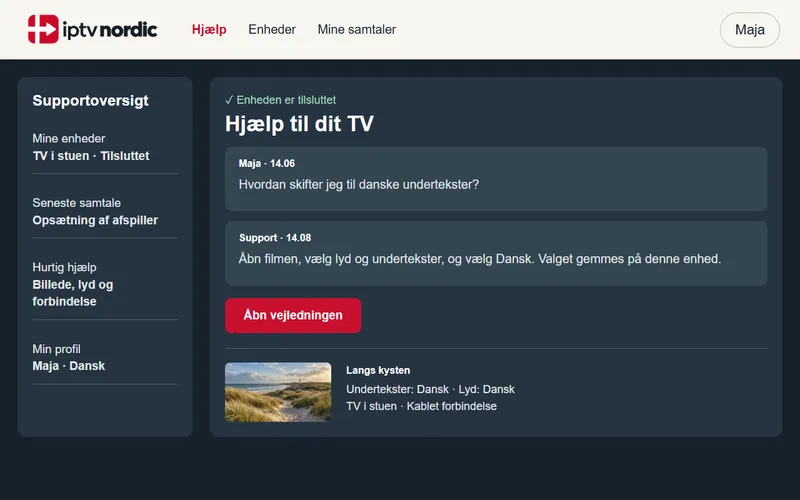The image size is (800, 500).
Task: Click the 'Min profil' sidebar label
Action: point(57,349)
